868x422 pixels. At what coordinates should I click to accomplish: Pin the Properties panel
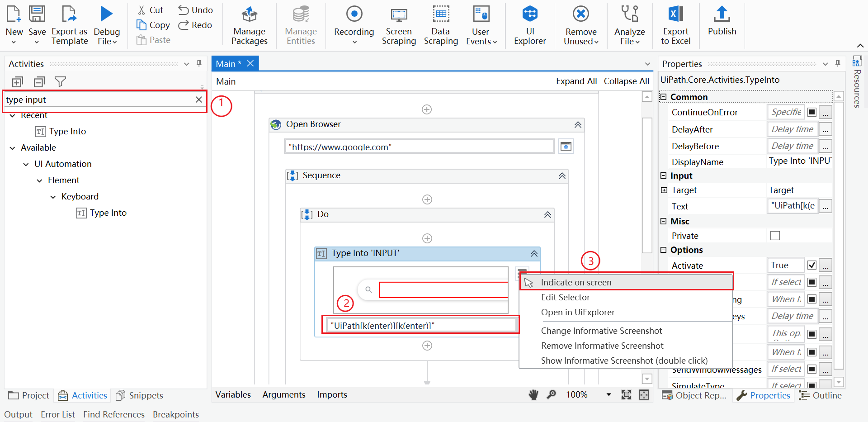tap(838, 64)
